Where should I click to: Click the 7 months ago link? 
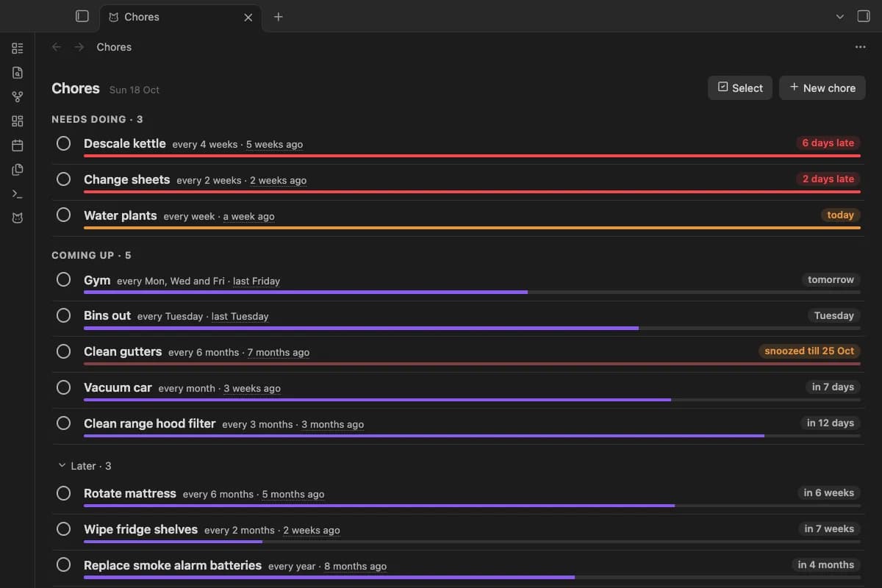[279, 353]
